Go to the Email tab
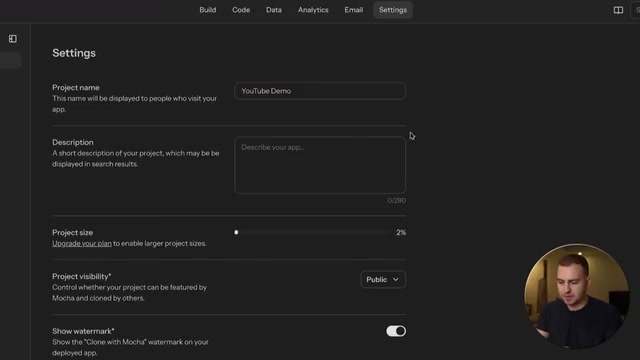The width and height of the screenshot is (640, 360). click(x=353, y=10)
